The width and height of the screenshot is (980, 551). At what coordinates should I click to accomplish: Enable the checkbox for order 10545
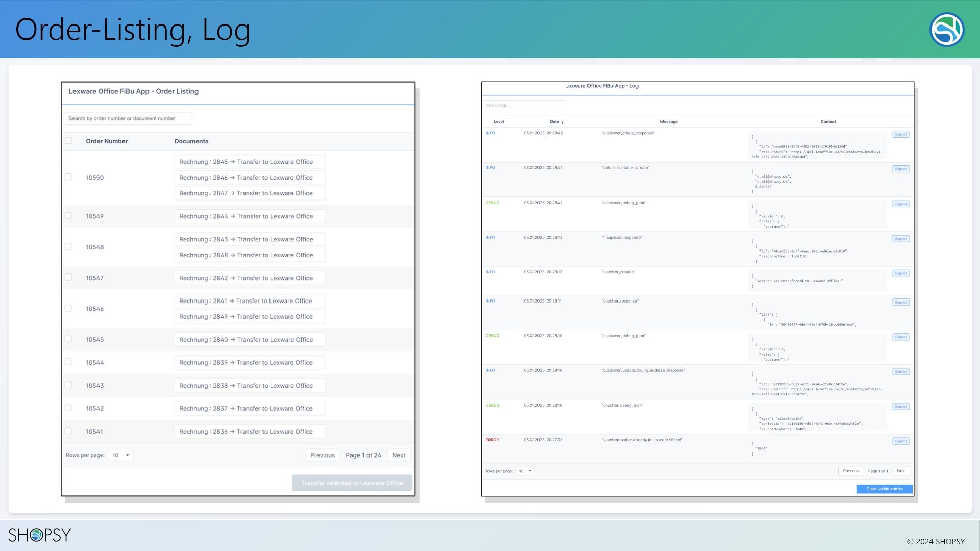click(68, 339)
